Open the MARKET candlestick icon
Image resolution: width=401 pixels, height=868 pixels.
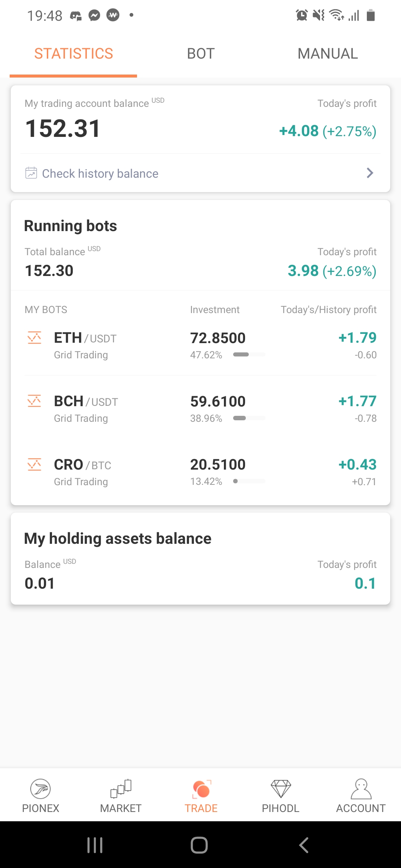point(121,788)
